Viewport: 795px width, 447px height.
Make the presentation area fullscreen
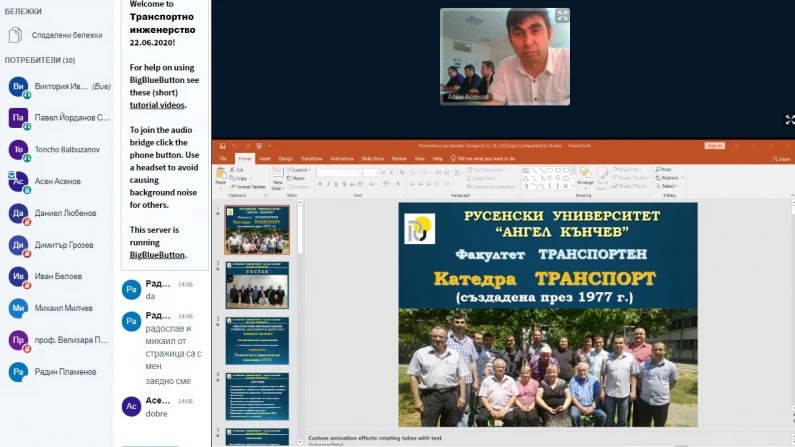pyautogui.click(x=790, y=120)
